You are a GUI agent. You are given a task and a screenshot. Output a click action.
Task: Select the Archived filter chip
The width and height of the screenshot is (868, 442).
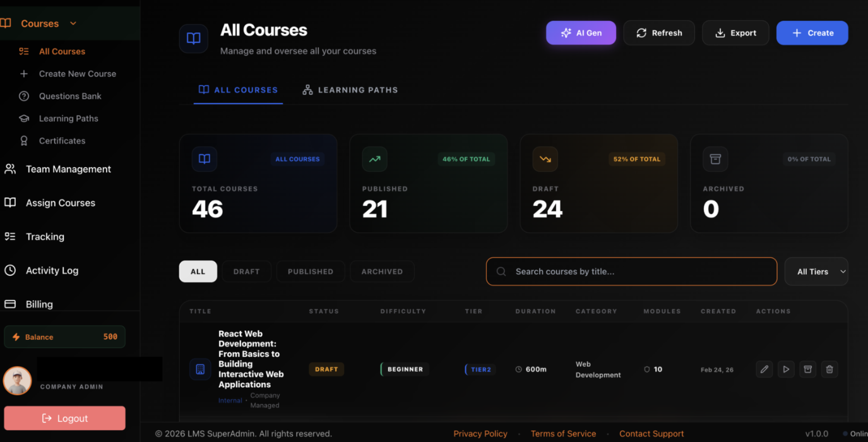point(381,271)
